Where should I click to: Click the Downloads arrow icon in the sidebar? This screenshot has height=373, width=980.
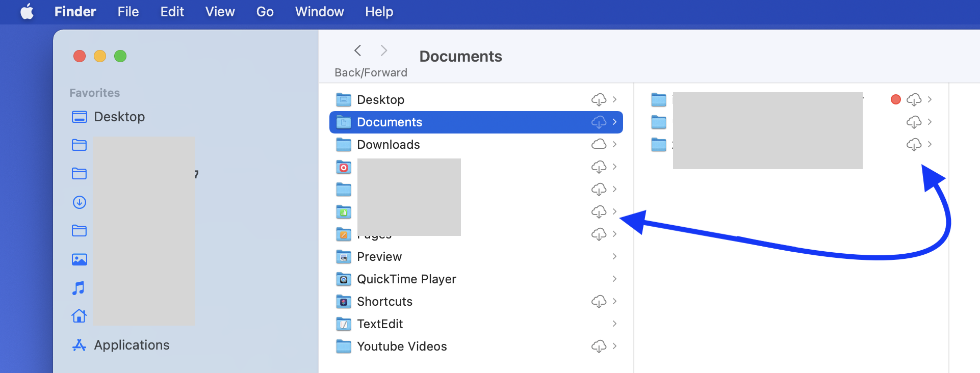tap(80, 202)
